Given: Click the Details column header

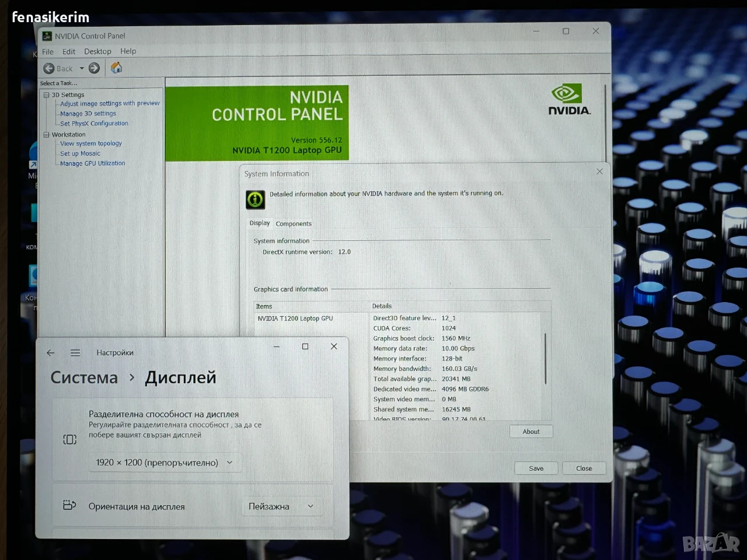Looking at the screenshot, I should pyautogui.click(x=460, y=306).
